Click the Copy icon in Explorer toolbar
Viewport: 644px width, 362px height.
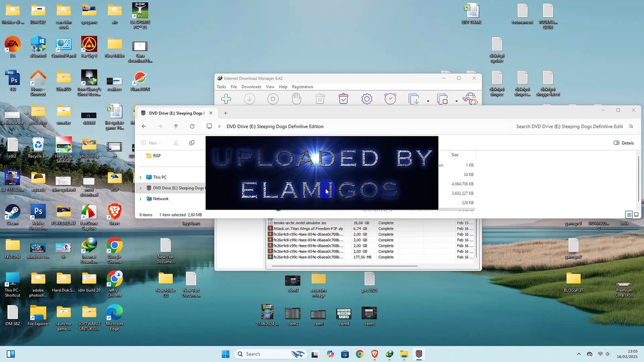pyautogui.click(x=192, y=143)
